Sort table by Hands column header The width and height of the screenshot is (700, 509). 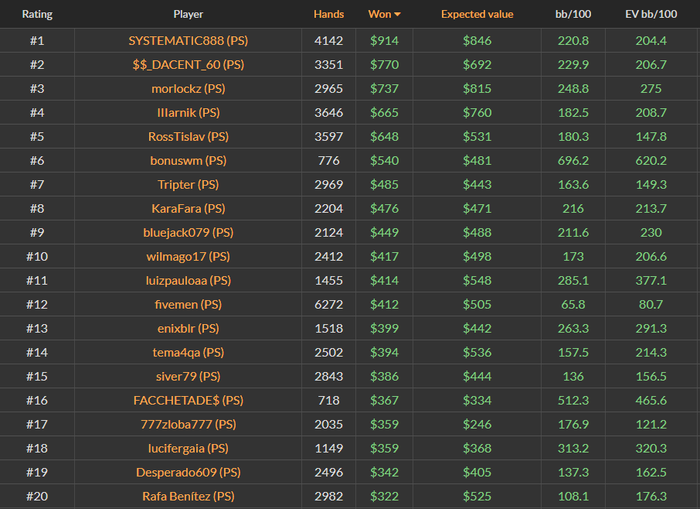(328, 15)
